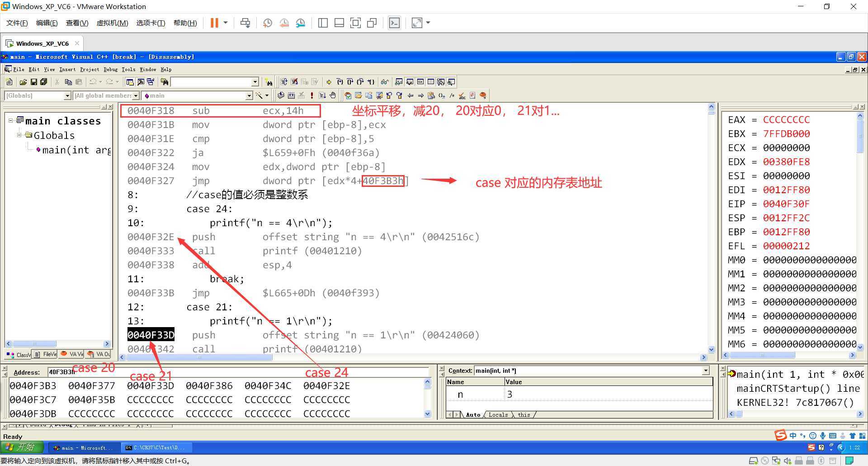Screen dimensions: 868x466
Task: Revert to previous VMware snapshot
Action: (284, 23)
